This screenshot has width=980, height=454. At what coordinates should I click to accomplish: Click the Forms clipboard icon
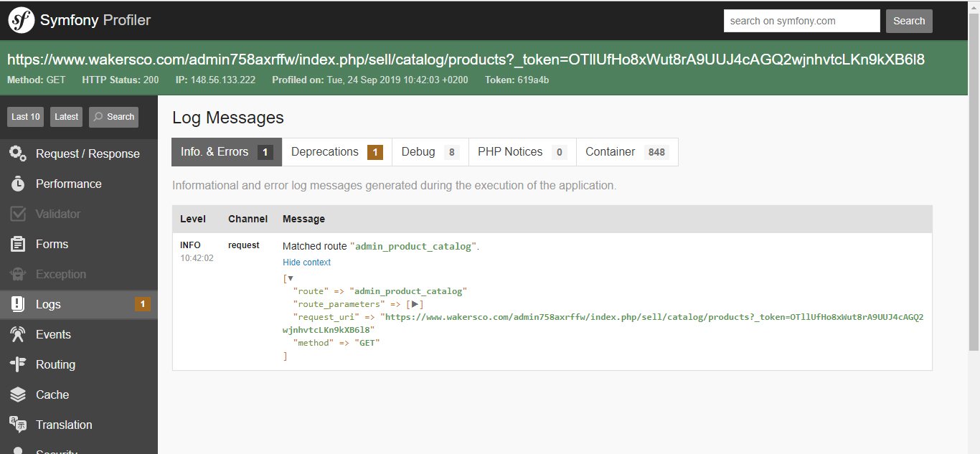tap(18, 244)
